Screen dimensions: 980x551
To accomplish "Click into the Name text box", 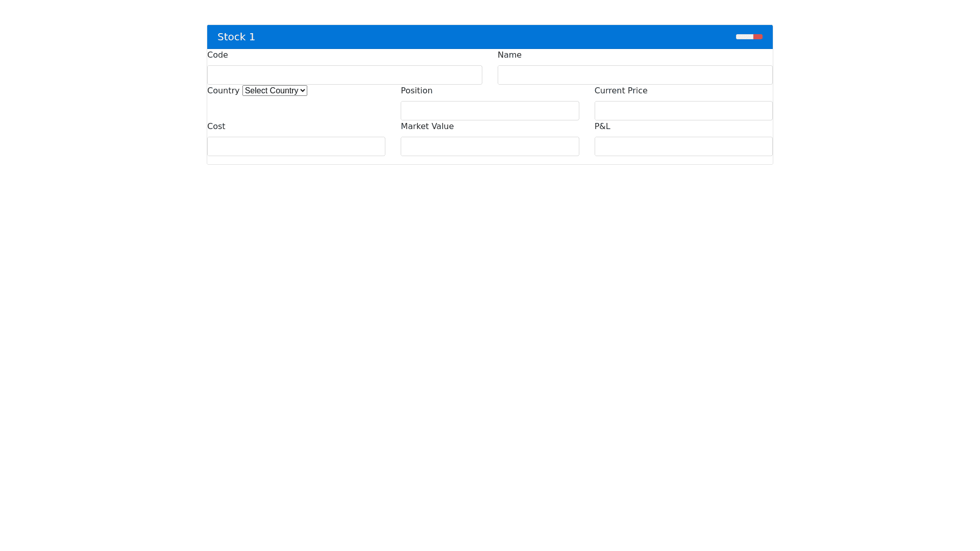I will (634, 75).
